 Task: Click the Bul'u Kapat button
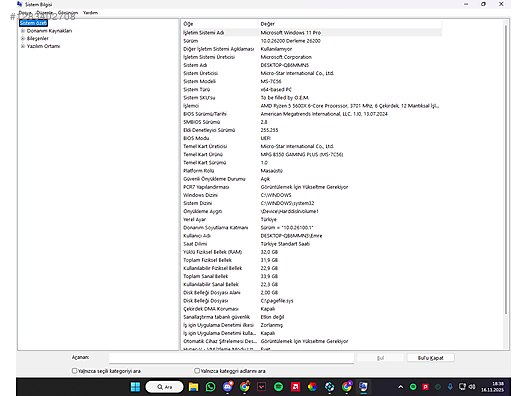coord(430,358)
